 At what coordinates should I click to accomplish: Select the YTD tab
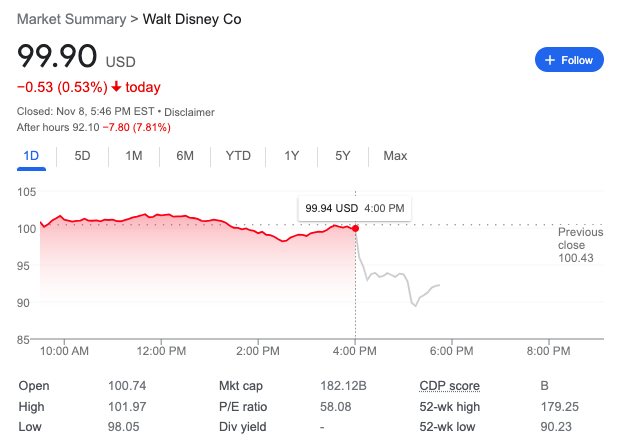[238, 156]
